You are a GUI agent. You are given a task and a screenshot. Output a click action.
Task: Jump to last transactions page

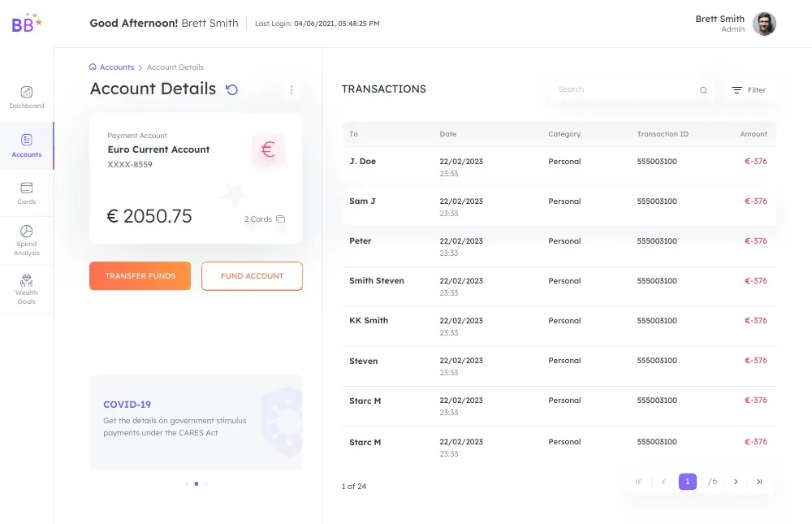759,482
